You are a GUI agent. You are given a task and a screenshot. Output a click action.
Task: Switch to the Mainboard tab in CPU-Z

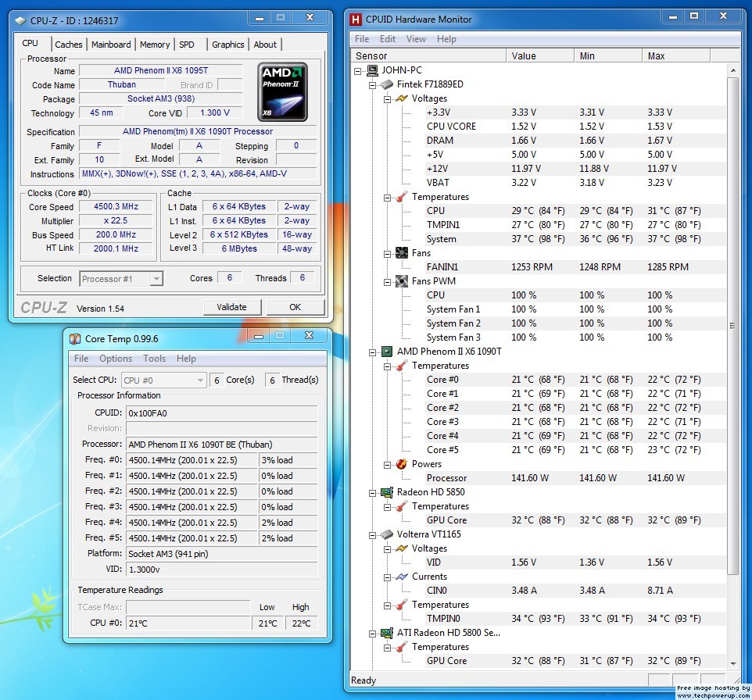tap(111, 45)
